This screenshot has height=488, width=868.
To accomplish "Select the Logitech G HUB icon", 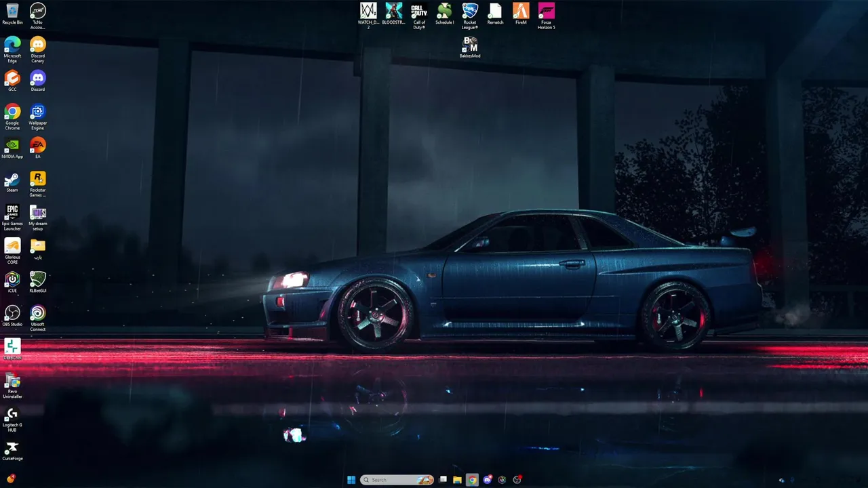I will 12,419.
